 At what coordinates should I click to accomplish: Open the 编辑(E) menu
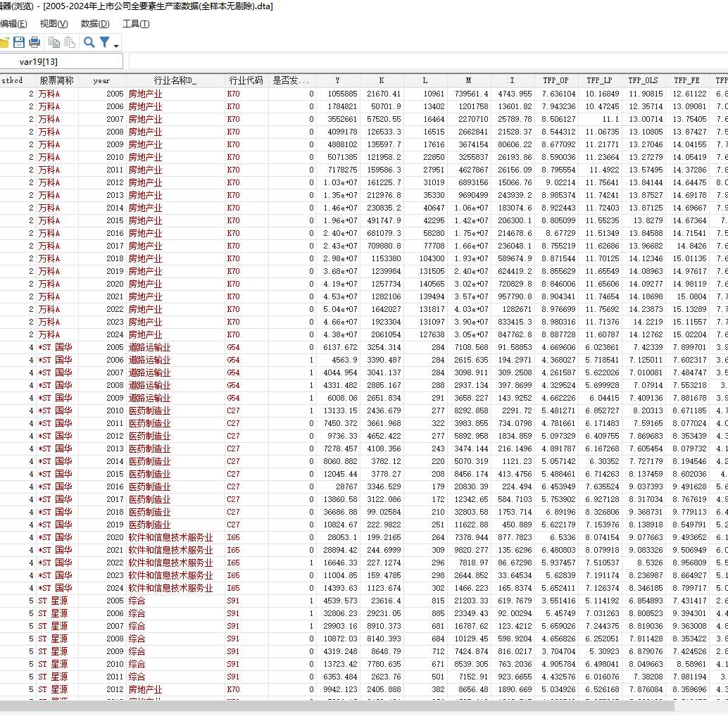[x=13, y=23]
